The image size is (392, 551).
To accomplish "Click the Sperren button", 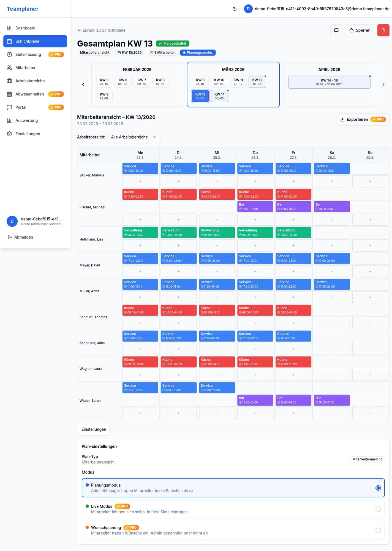I will pos(360,30).
